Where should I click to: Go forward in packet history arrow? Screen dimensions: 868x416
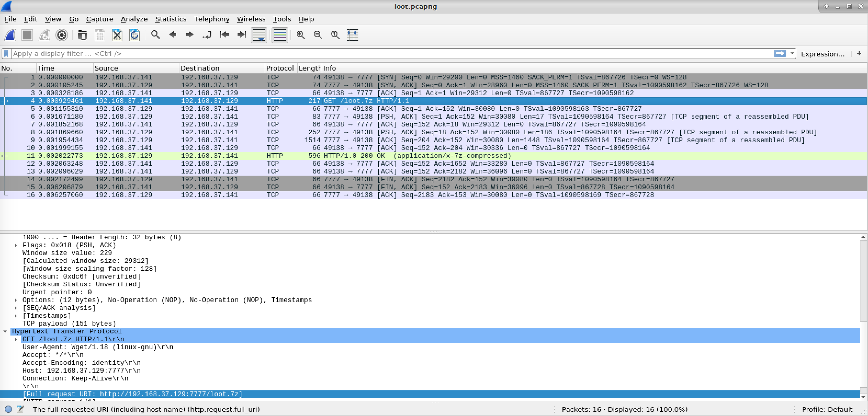point(190,35)
